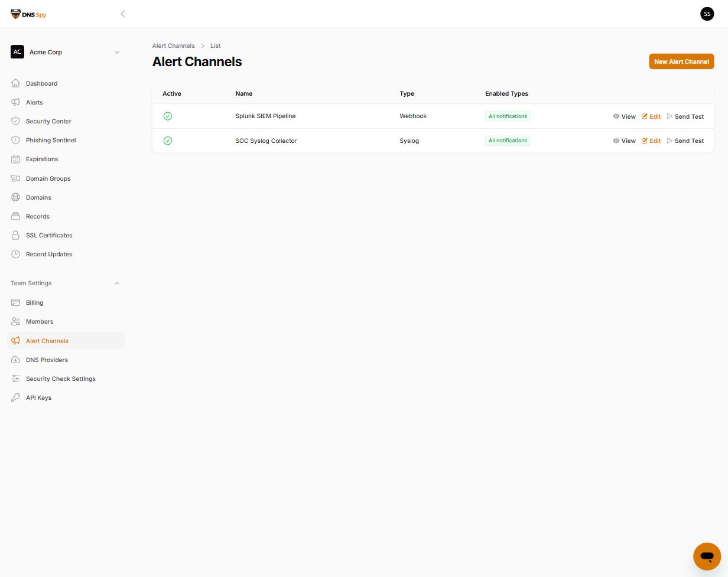Viewport: 728px width, 577px height.
Task: Click the Enabled Types column header
Action: click(506, 93)
